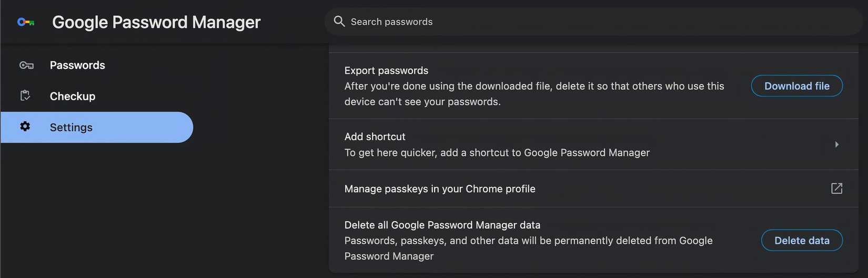The width and height of the screenshot is (868, 278).
Task: Click the Google Password Manager key logo
Action: (26, 22)
